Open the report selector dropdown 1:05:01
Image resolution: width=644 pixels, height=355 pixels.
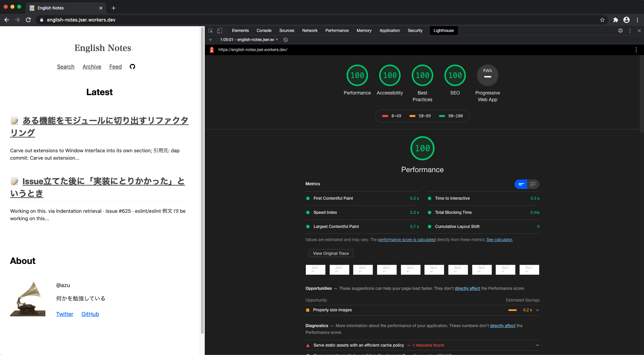coord(249,40)
